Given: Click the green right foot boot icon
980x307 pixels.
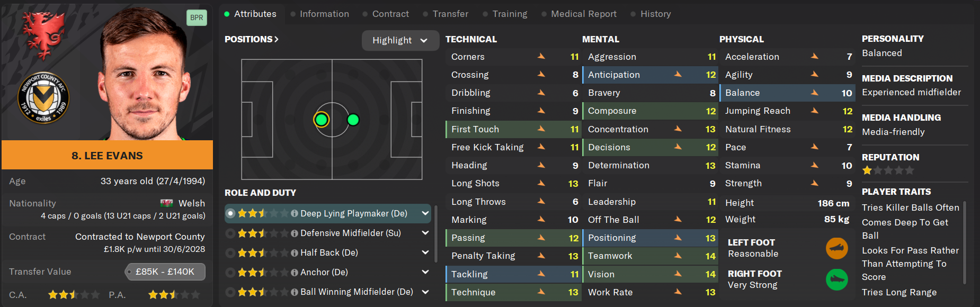Looking at the screenshot, I should [x=837, y=279].
